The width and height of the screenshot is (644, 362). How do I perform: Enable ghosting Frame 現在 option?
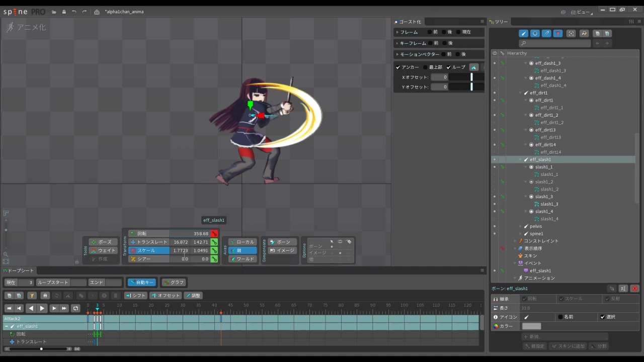pos(458,32)
